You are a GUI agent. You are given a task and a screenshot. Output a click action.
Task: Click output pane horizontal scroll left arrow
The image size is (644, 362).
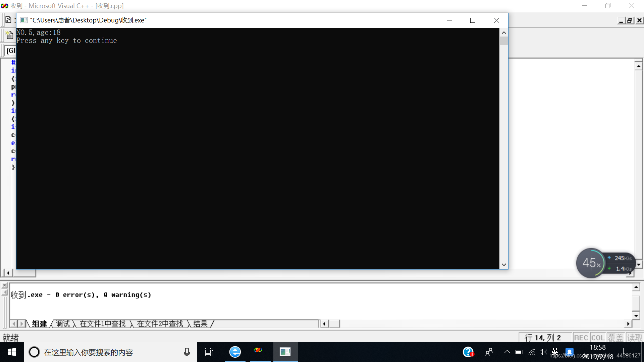pyautogui.click(x=324, y=324)
